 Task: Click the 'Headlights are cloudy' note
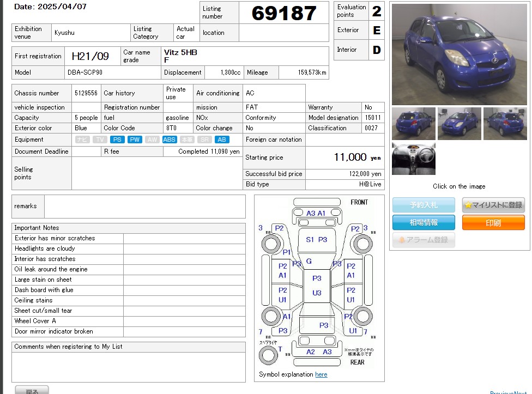45,248
